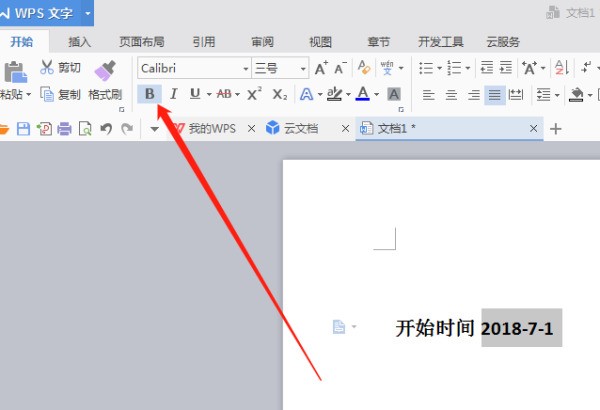This screenshot has height=410, width=600.
Task: Open line spacing dropdown arrow
Action: [557, 95]
